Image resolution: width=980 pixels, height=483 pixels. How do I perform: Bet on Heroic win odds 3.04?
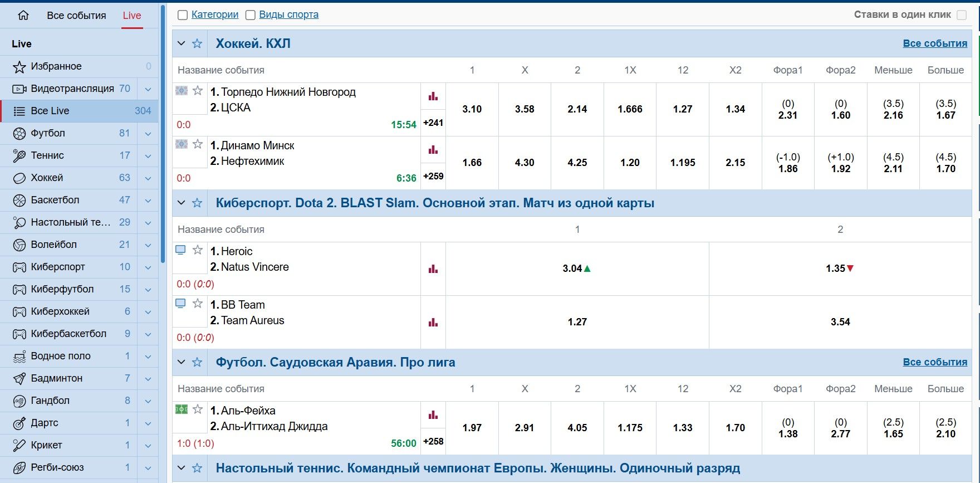point(577,269)
